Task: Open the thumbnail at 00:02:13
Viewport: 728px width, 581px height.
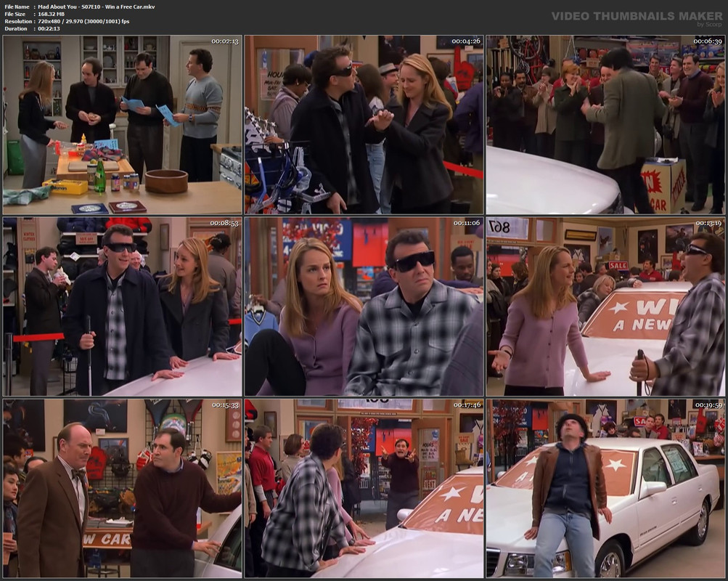Action: (x=122, y=125)
